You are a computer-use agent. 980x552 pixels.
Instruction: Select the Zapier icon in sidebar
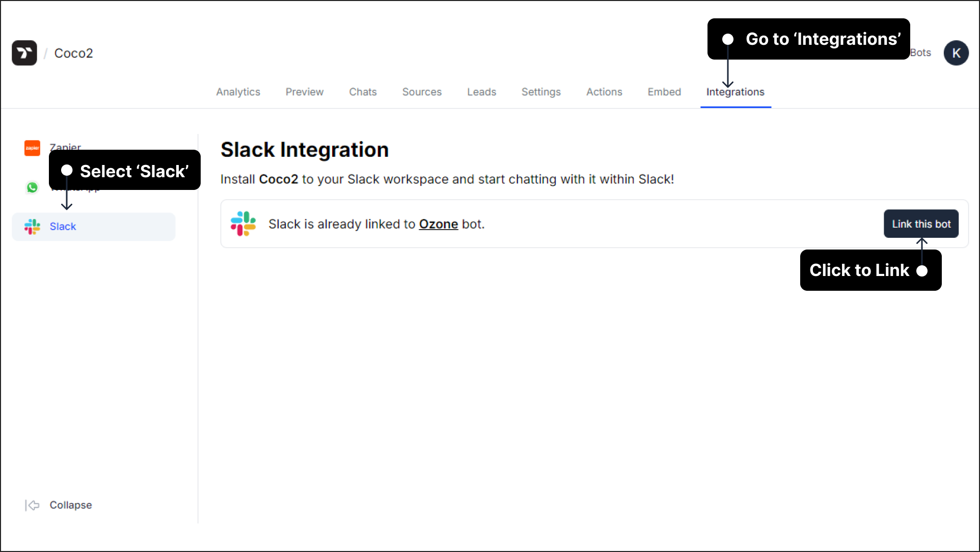tap(32, 148)
